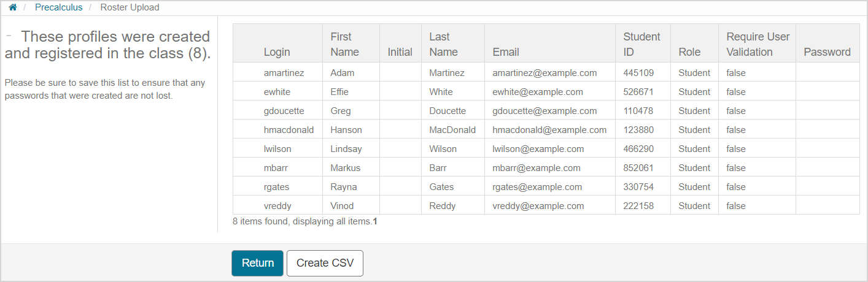The image size is (868, 282).
Task: Click the home icon in breadcrumb
Action: [13, 8]
